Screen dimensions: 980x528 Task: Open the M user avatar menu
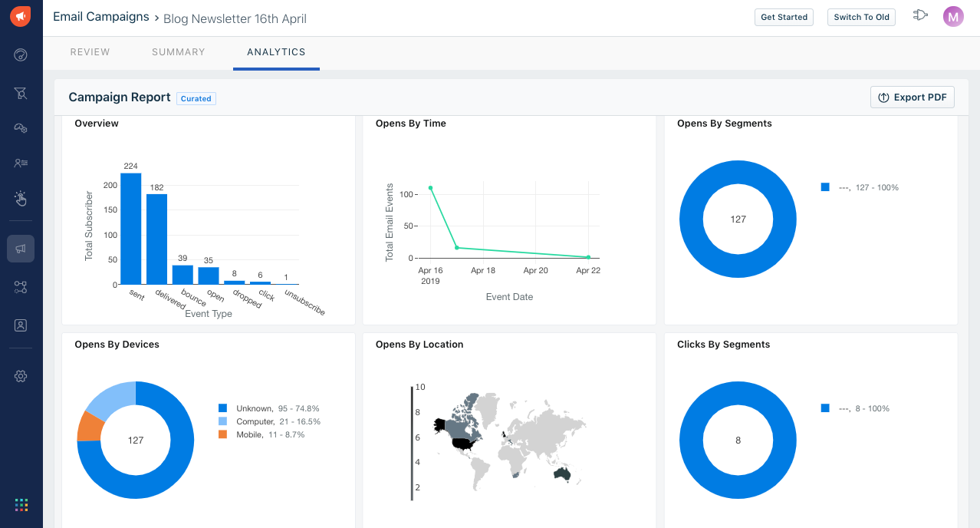[x=953, y=17]
